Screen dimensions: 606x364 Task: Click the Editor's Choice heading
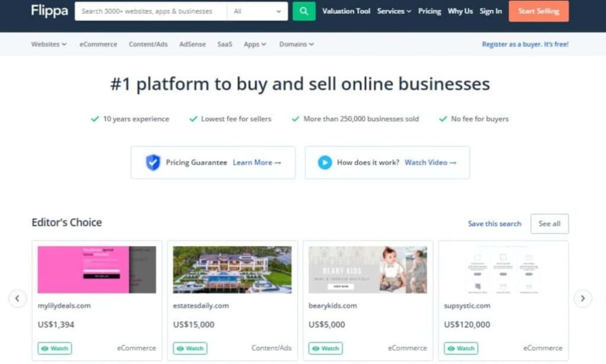click(x=67, y=222)
